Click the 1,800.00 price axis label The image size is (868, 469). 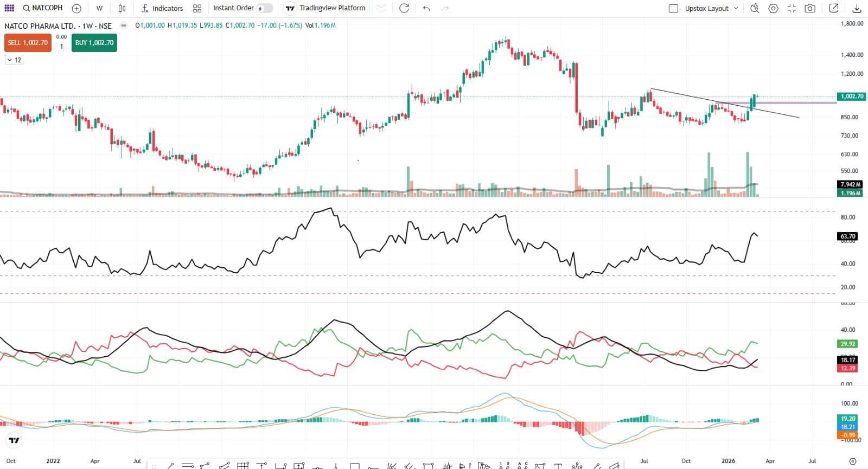tap(852, 24)
